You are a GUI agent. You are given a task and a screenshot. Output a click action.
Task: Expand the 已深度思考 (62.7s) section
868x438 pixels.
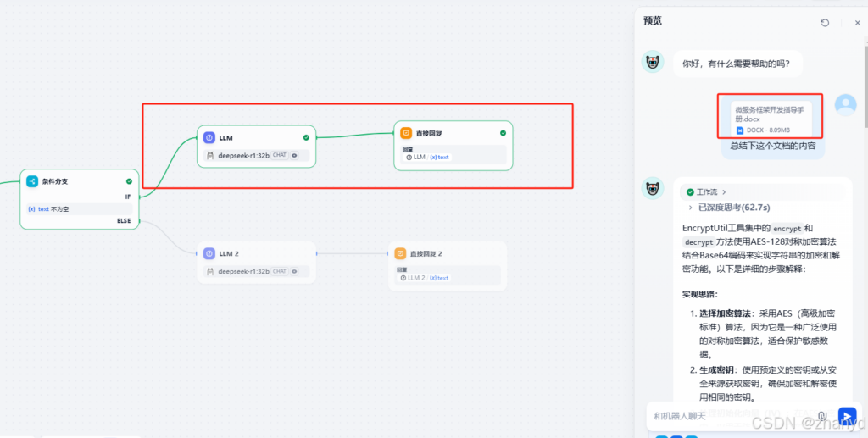tap(729, 208)
